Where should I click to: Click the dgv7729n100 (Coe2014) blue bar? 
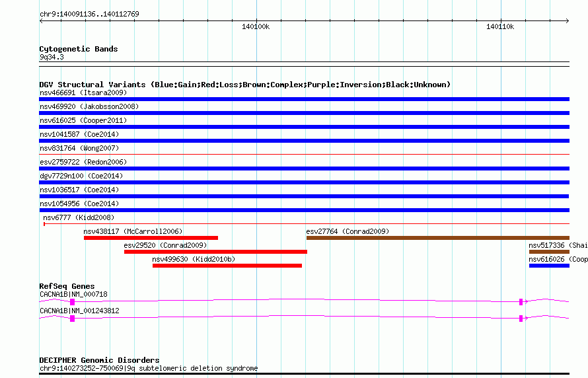[x=304, y=182]
